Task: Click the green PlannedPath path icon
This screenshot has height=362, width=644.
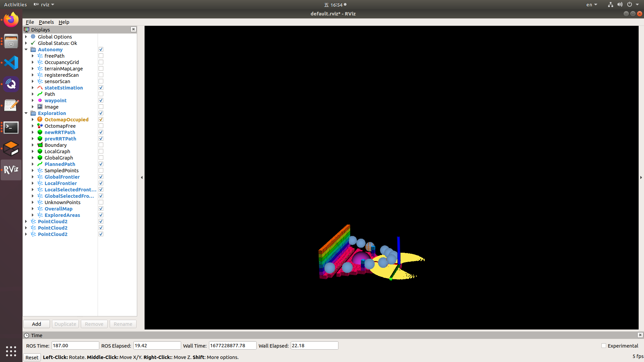Action: pos(40,164)
